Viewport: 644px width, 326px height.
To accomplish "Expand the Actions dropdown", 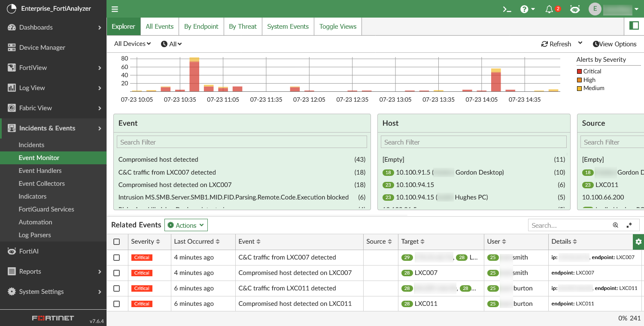I will coord(186,225).
